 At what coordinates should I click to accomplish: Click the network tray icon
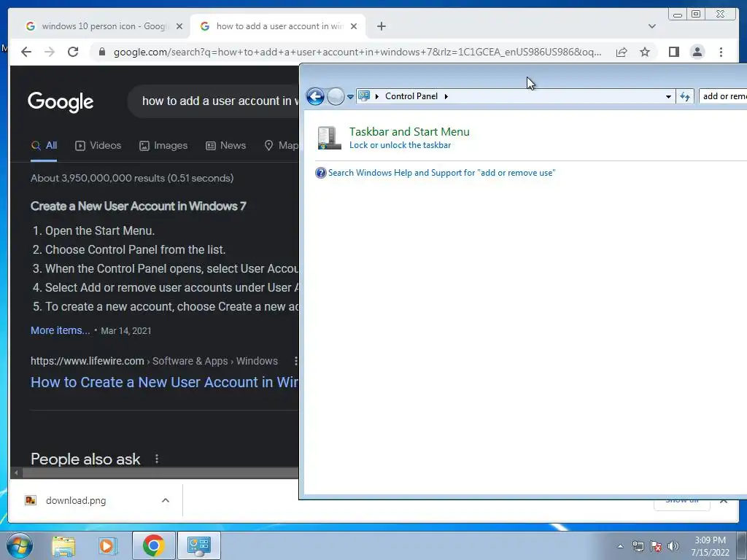[x=638, y=546]
